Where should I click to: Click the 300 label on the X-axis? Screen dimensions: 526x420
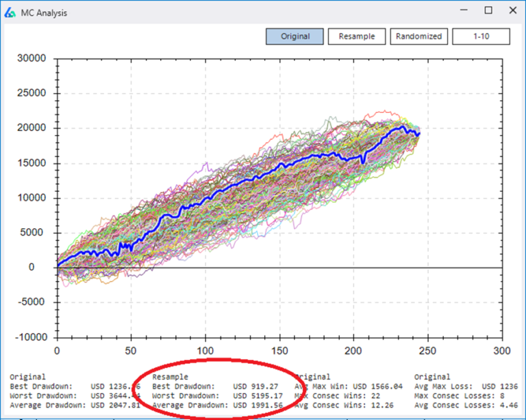tap(501, 350)
